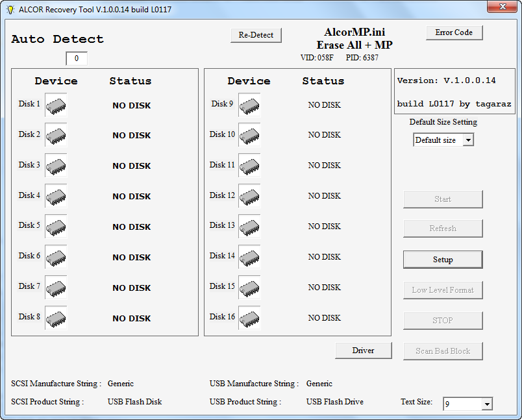Click the STOP button

tap(443, 321)
